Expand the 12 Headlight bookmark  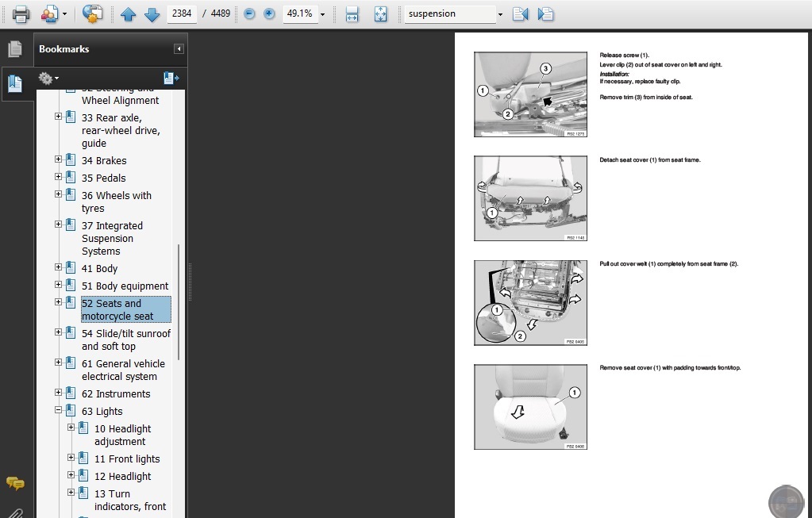(71, 474)
